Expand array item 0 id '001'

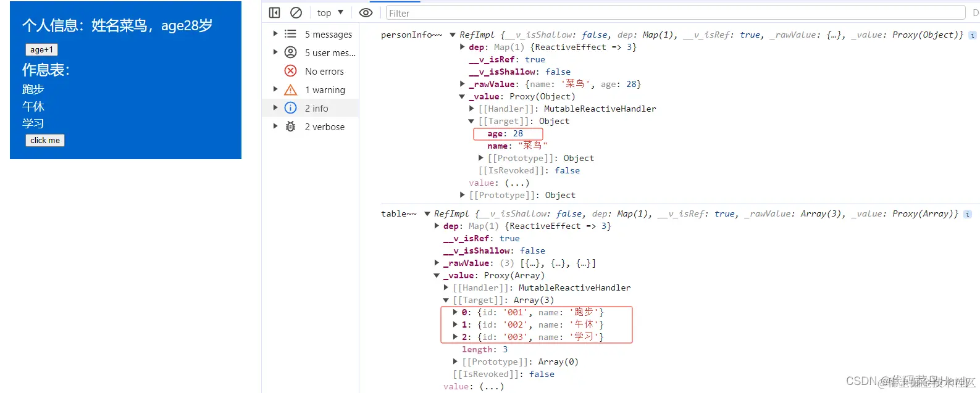pyautogui.click(x=456, y=312)
